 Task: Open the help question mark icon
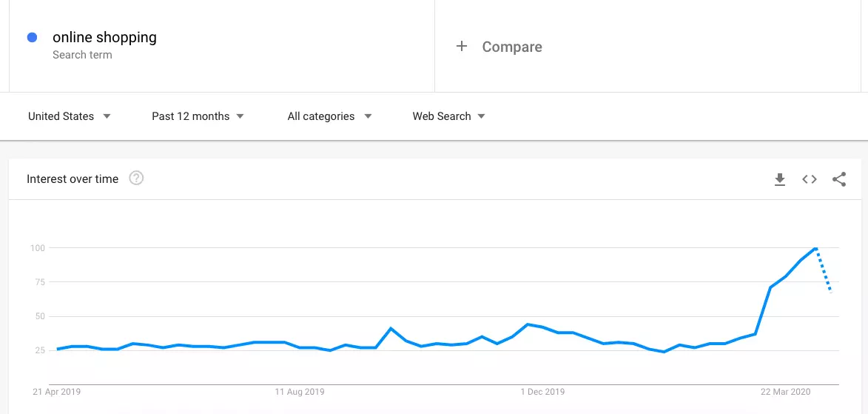click(136, 178)
